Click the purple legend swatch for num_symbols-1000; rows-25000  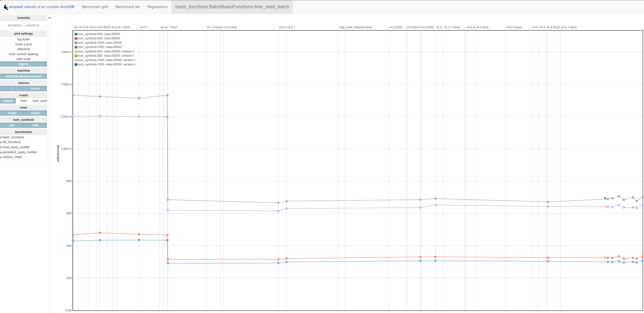point(76,43)
